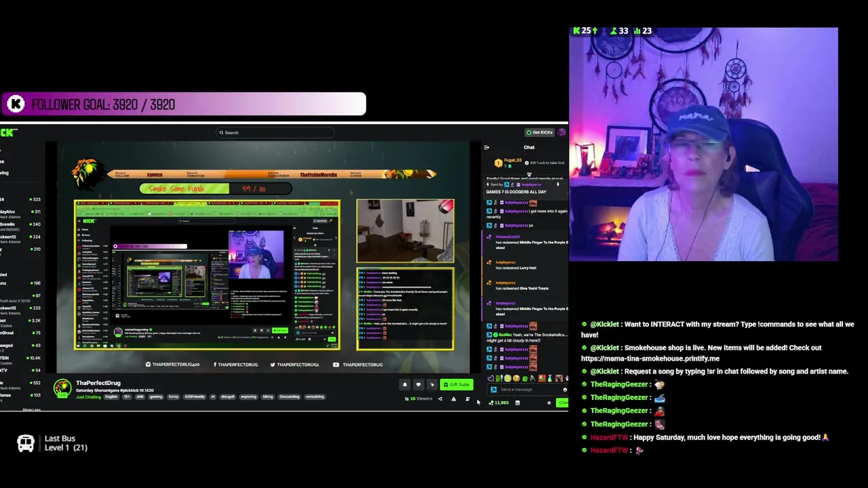Click the discgolf tag

[x=228, y=397]
